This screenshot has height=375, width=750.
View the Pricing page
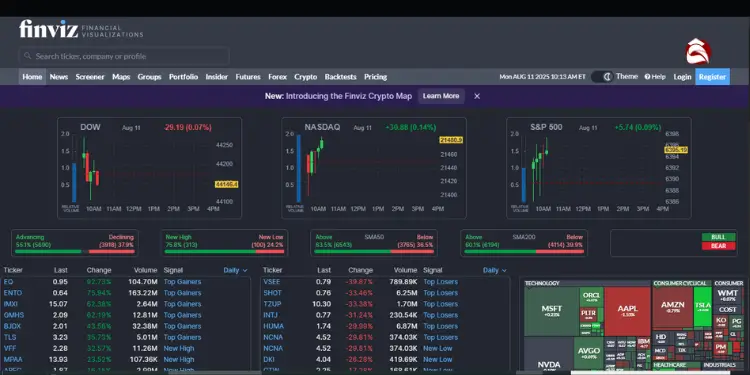coord(375,77)
